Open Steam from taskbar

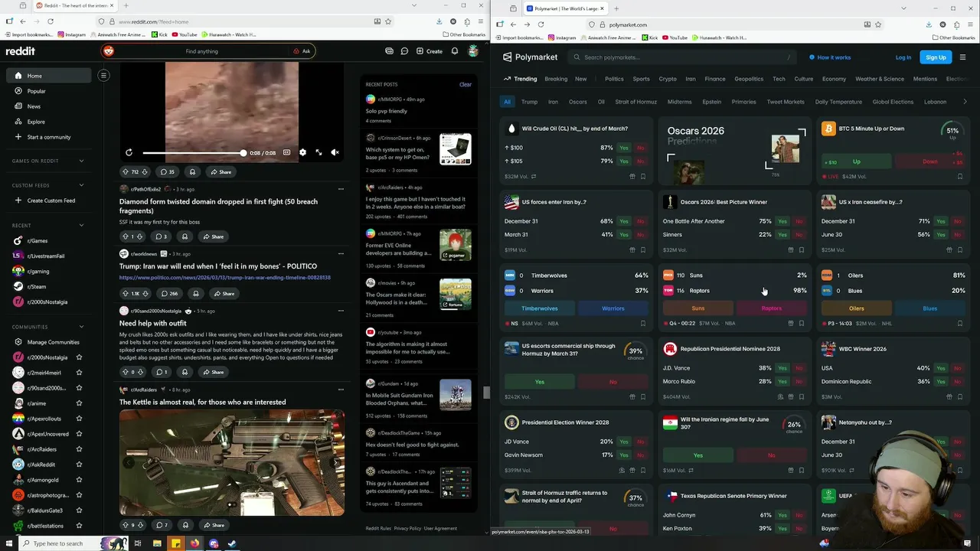[232, 543]
